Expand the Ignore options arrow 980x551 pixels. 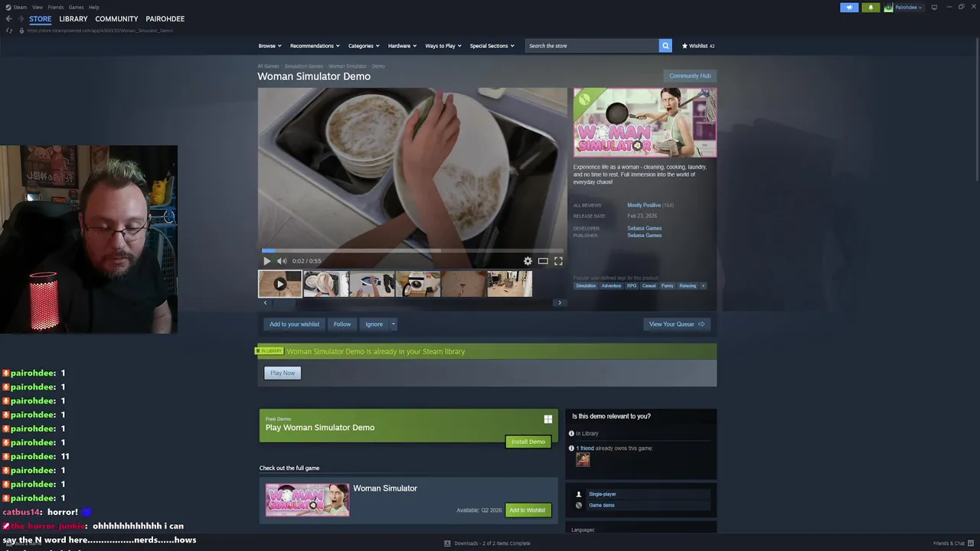tap(394, 324)
